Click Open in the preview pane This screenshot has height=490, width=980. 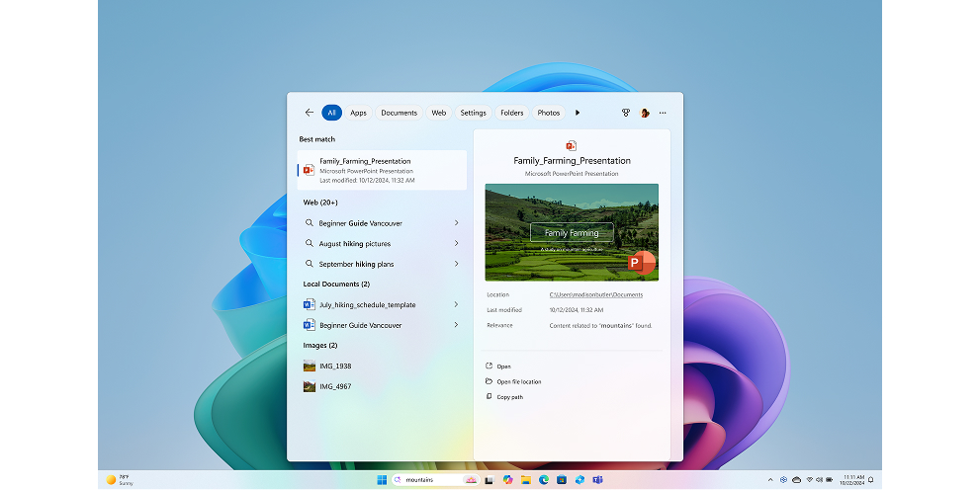pyautogui.click(x=498, y=367)
